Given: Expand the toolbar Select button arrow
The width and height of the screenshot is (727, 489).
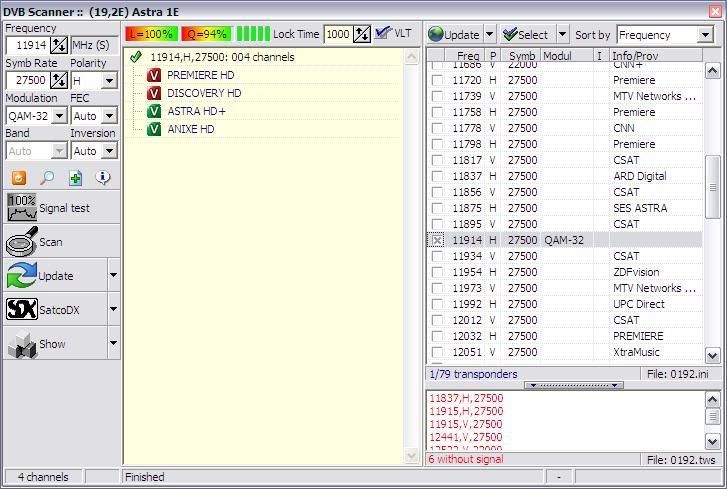Looking at the screenshot, I should pos(562,34).
